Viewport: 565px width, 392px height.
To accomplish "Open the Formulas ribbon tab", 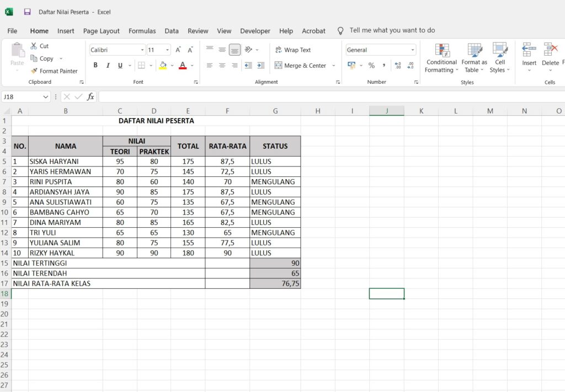I will tap(142, 31).
